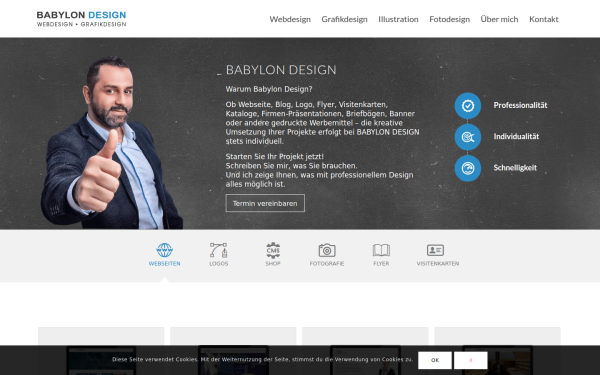Click the Schnelligkeit speedometer icon
Viewport: 600px width, 375px height.
tap(468, 168)
